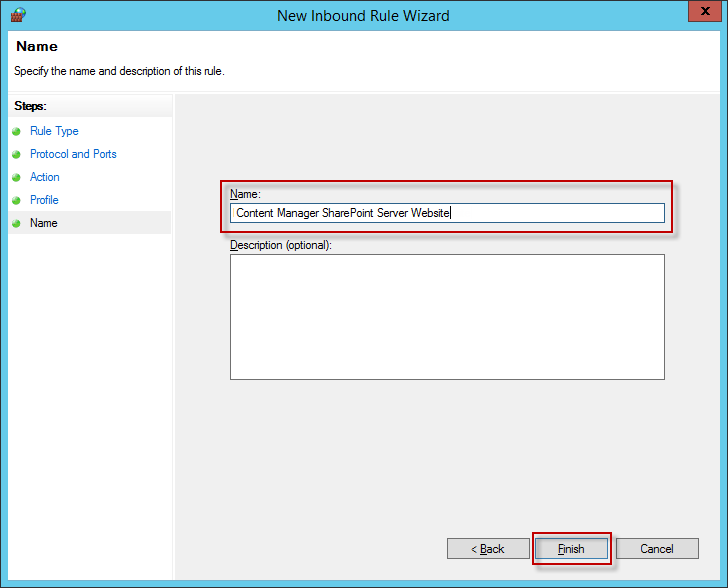Click the green bullet beside Name step
The image size is (728, 588).
click(x=16, y=224)
